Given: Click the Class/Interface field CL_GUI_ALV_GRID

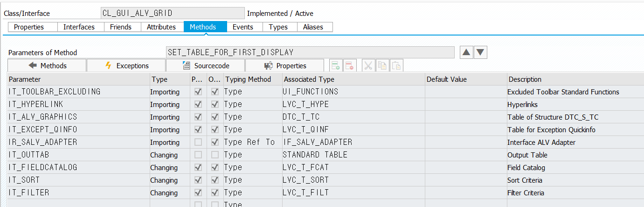Looking at the screenshot, I should pos(172,13).
